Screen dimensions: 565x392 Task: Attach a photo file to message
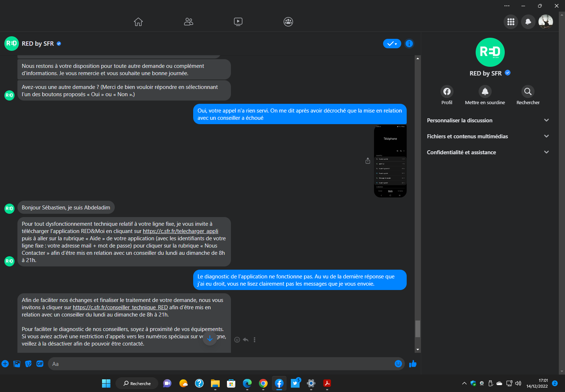[x=17, y=364]
